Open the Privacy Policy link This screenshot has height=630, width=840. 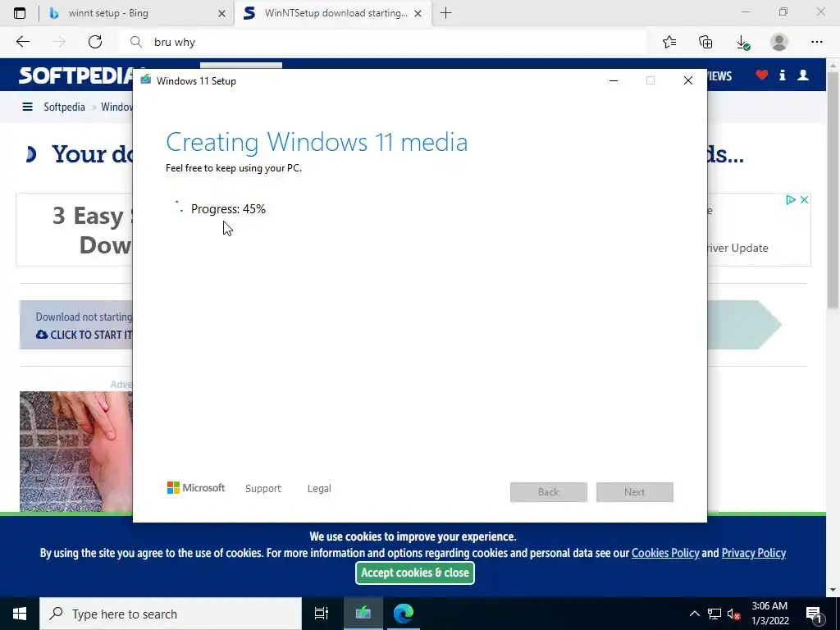(754, 553)
